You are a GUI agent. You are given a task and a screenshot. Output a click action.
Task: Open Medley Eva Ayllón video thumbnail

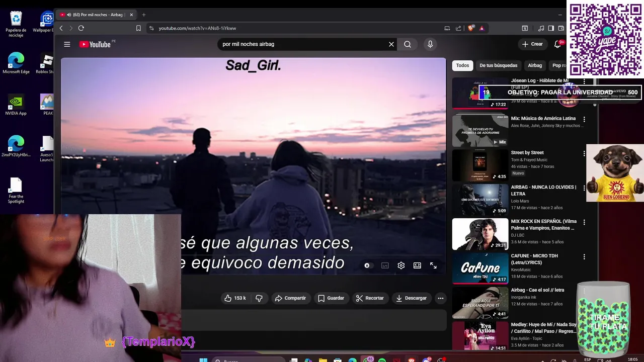pos(480,336)
